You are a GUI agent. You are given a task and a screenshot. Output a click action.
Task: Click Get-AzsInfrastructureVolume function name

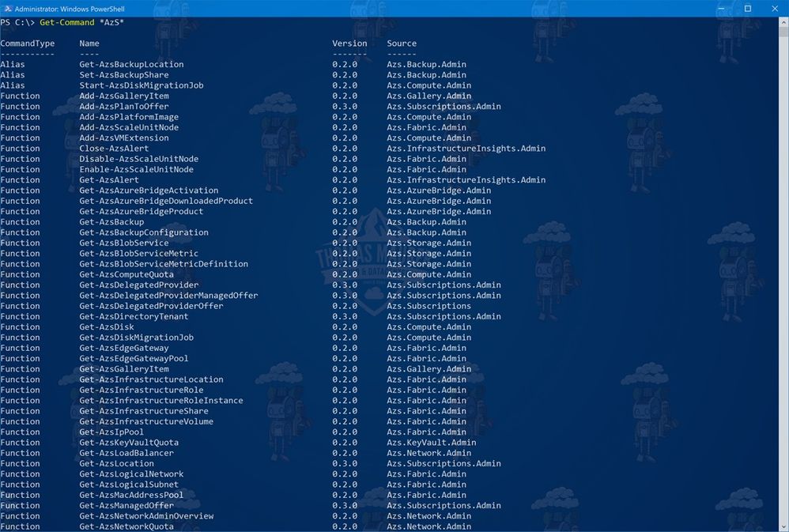146,422
